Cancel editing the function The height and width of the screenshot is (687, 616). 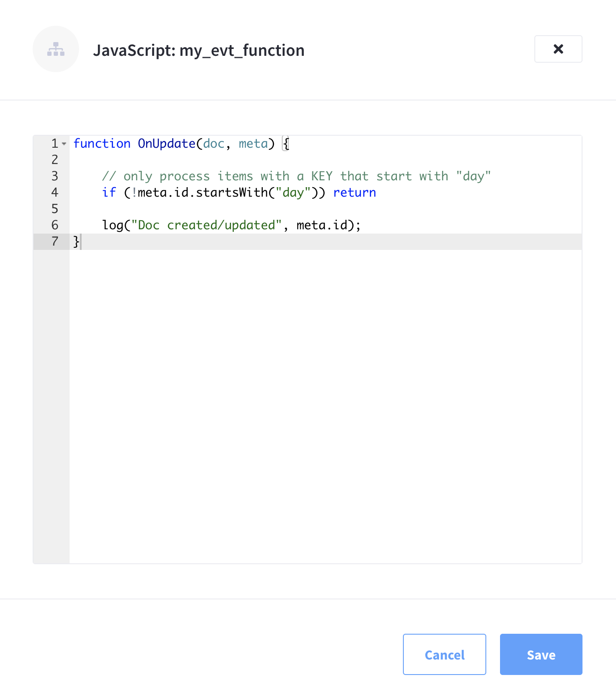[x=444, y=654]
